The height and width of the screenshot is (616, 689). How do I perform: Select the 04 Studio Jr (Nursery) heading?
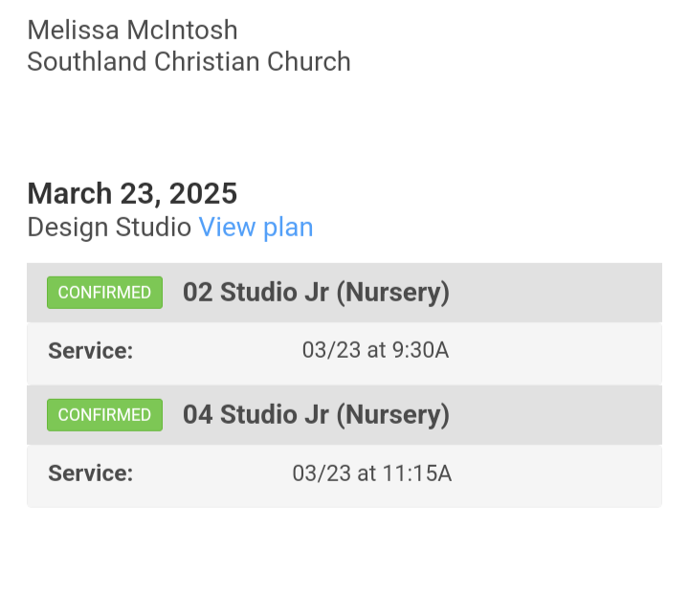pyautogui.click(x=316, y=415)
